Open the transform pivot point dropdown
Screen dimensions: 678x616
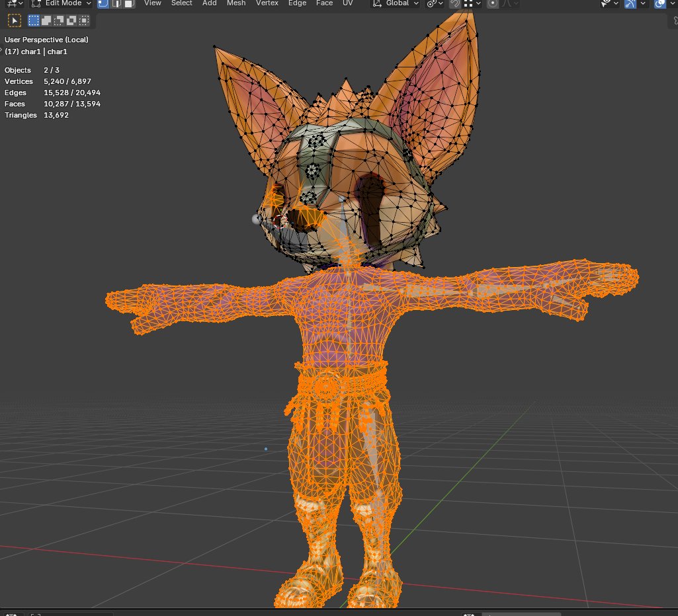click(435, 3)
